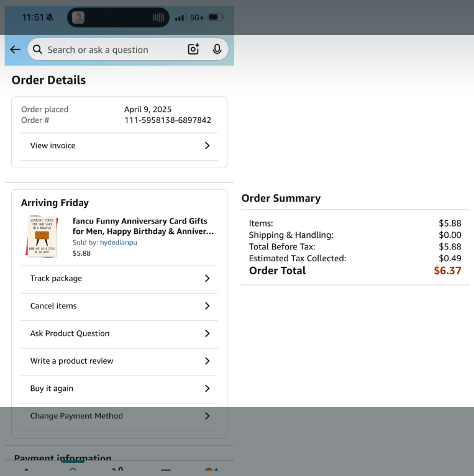Select the Track package option
This screenshot has height=476, width=474.
pyautogui.click(x=56, y=279)
